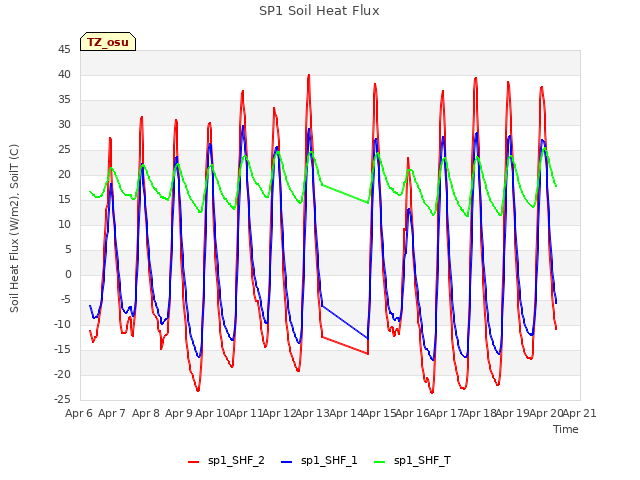Click the -10 y-axis tick label
640x480 pixels.
[x=63, y=324]
